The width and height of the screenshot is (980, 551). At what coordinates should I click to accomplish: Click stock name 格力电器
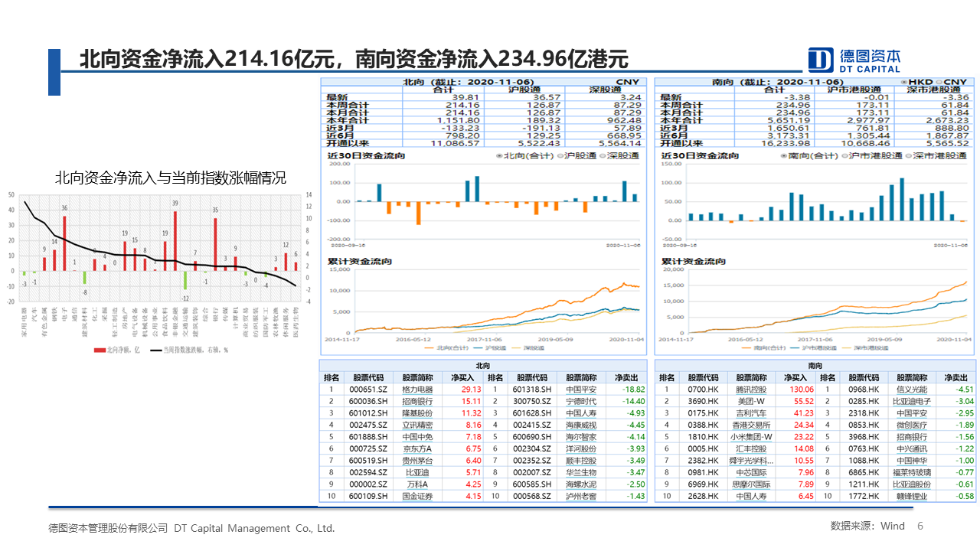[x=417, y=389]
